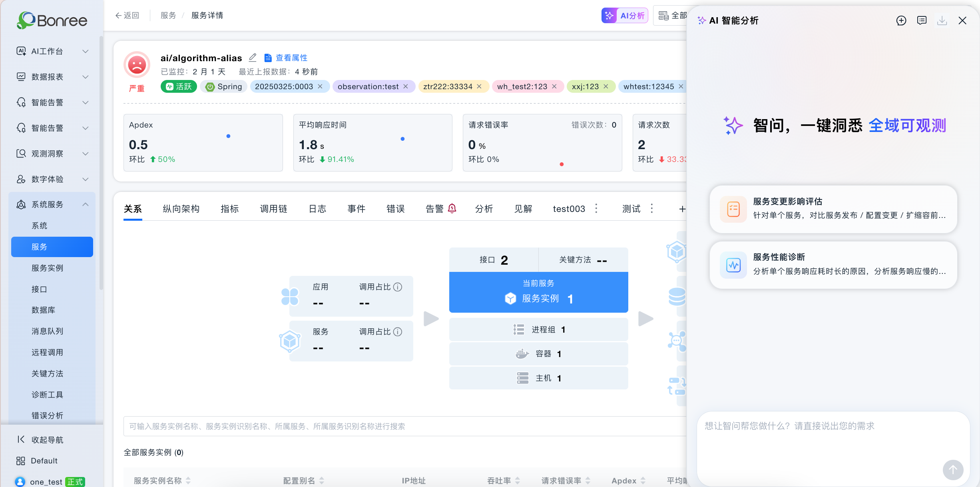Click the 返回 back link
This screenshot has width=980, height=487.
(127, 15)
